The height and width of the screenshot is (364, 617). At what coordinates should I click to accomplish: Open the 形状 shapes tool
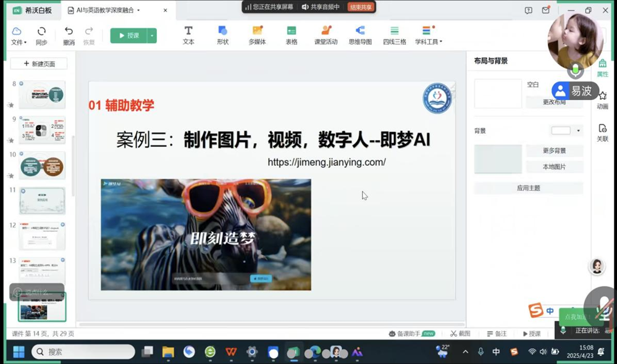222,35
